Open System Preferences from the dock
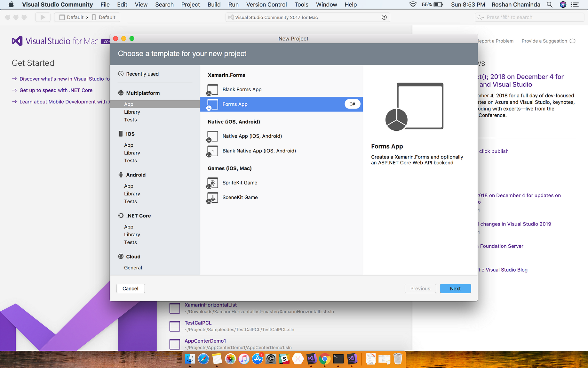The width and height of the screenshot is (588, 368). point(271,359)
